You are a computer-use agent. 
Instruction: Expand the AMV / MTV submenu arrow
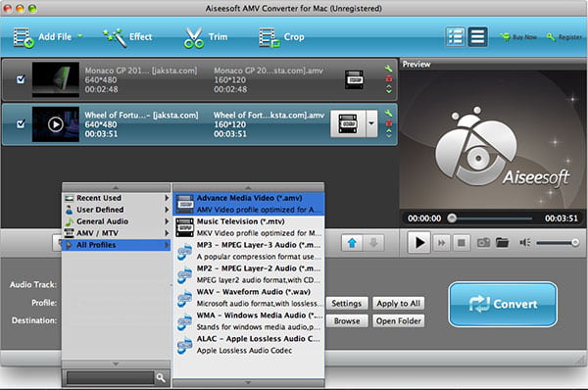coord(167,233)
